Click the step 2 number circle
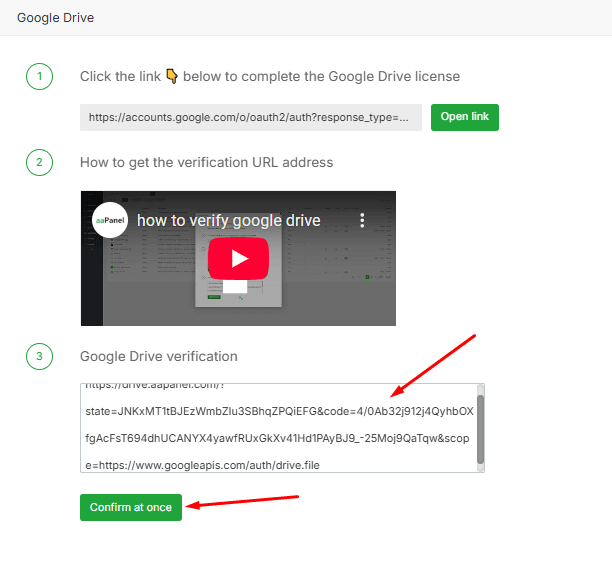Screen dimensions: 612x566 pos(39,162)
